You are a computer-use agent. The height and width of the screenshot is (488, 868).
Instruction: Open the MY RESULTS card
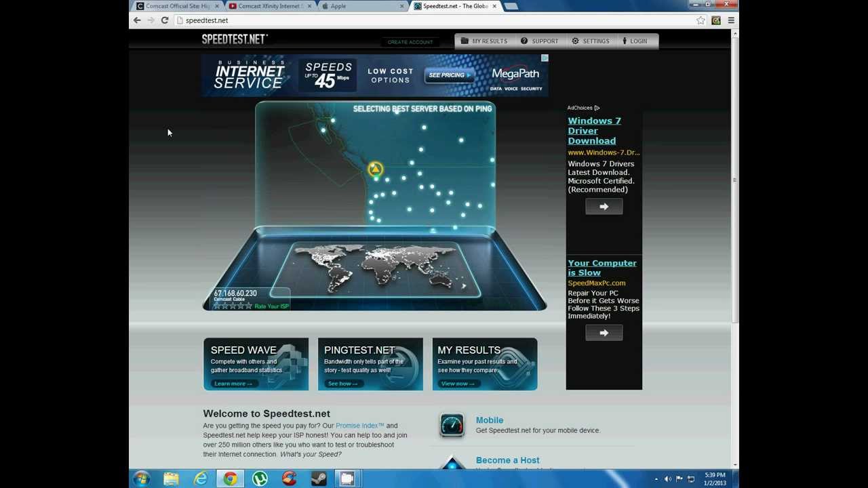pyautogui.click(x=485, y=364)
